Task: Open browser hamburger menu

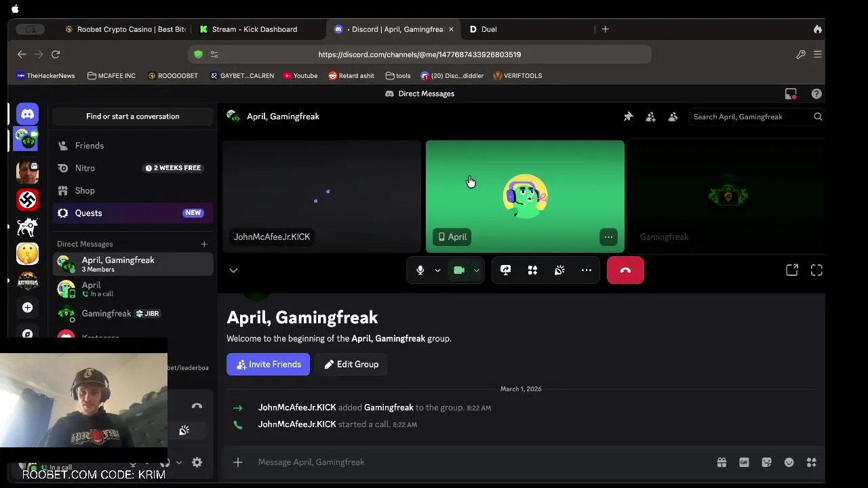Action: coord(818,54)
